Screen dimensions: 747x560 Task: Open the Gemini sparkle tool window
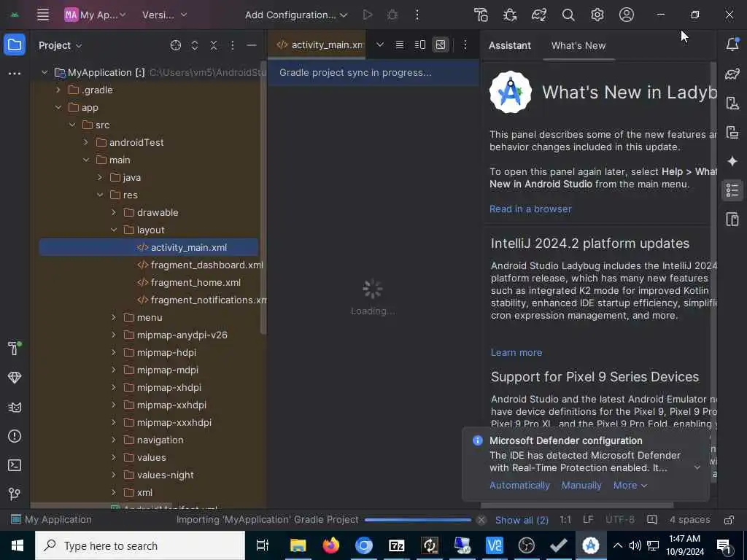(x=732, y=161)
